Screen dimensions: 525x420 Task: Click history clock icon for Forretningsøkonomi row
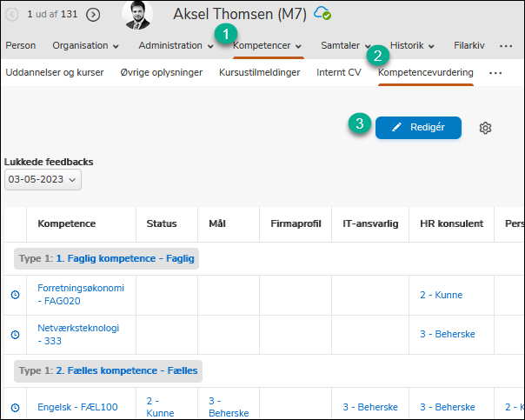pyautogui.click(x=15, y=295)
